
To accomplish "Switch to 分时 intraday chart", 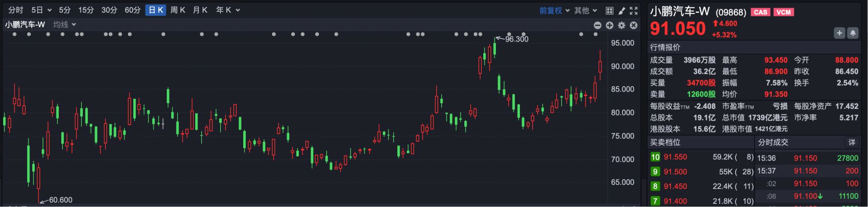I will 15,10.
